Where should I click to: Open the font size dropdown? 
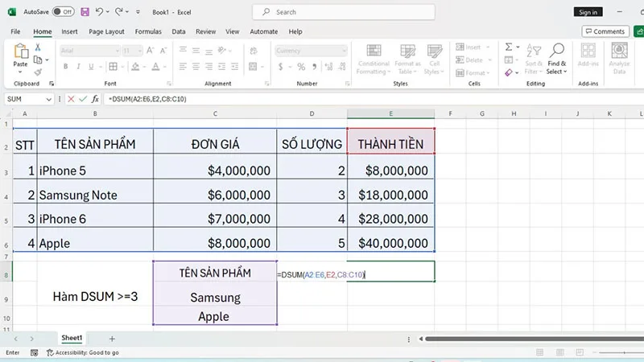pos(140,51)
